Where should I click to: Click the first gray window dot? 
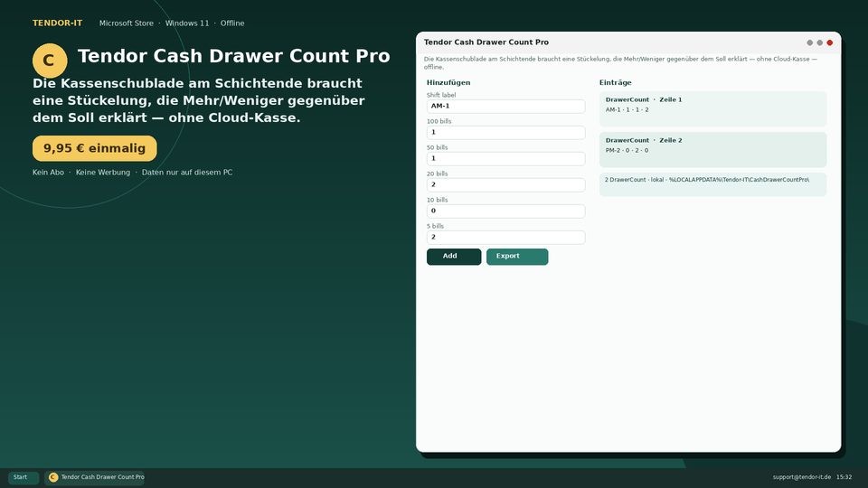[810, 42]
